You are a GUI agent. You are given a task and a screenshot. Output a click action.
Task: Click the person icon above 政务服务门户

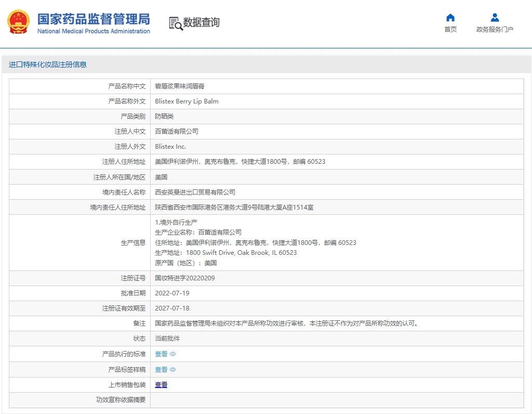click(495, 18)
